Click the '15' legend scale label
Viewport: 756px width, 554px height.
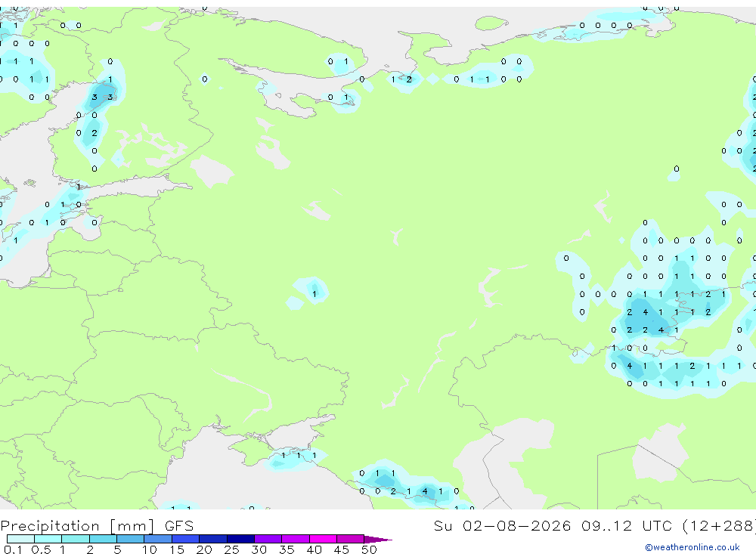pyautogui.click(x=177, y=549)
